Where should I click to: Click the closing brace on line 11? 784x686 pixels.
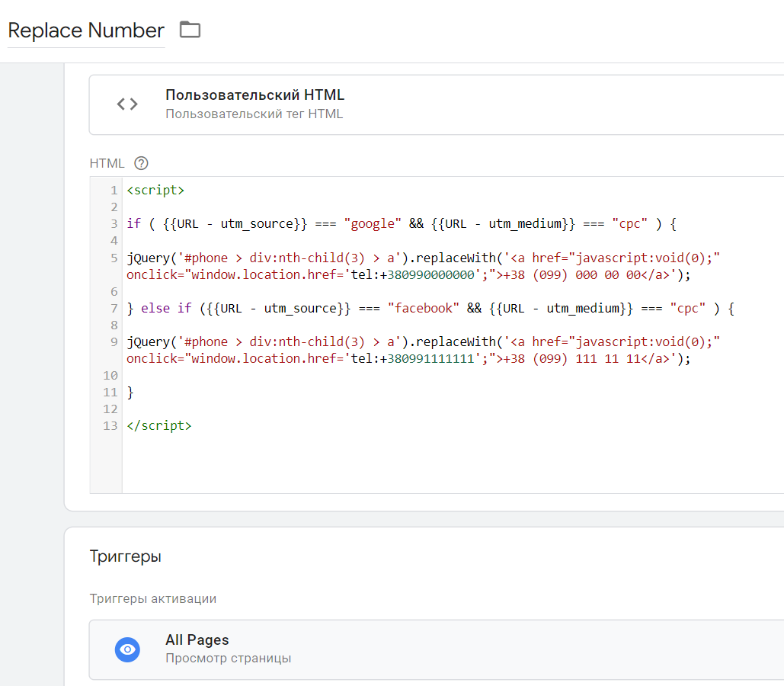(130, 392)
